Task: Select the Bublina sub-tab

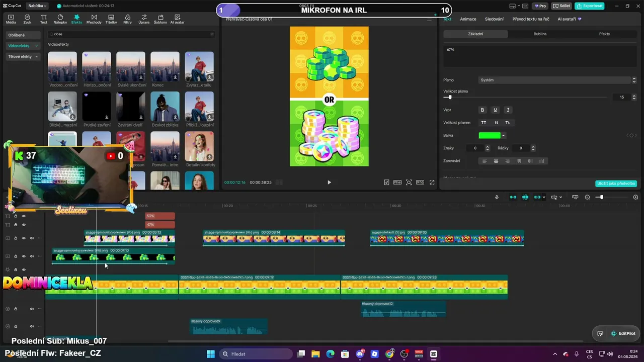Action: (540, 34)
